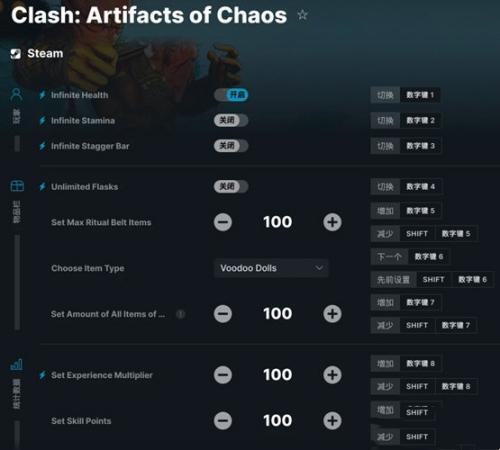Click the Set Amount of All Items value field
Image resolution: width=500 pixels, height=450 pixels.
pyautogui.click(x=278, y=314)
